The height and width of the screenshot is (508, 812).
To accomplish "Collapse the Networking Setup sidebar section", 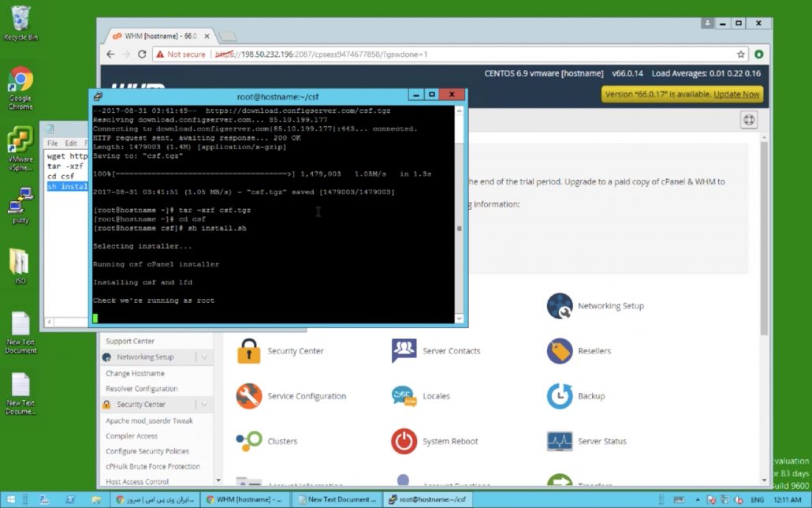I will pyautogui.click(x=204, y=357).
